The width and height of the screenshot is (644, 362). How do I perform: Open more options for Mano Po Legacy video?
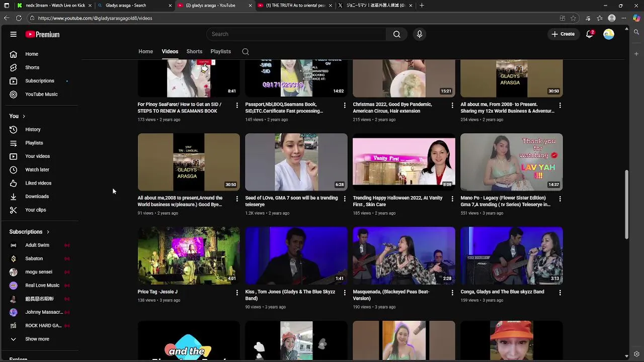click(560, 199)
